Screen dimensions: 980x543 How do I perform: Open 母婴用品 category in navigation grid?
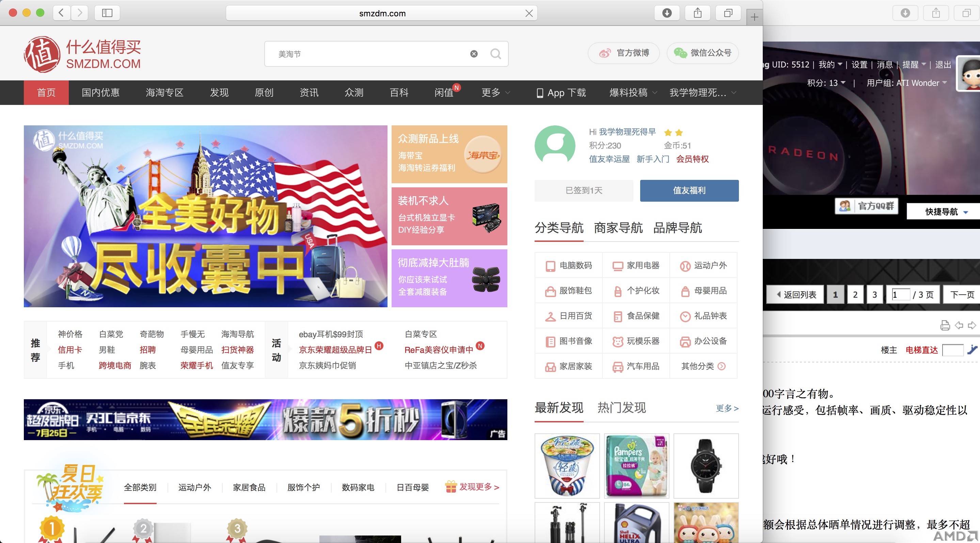(x=704, y=291)
